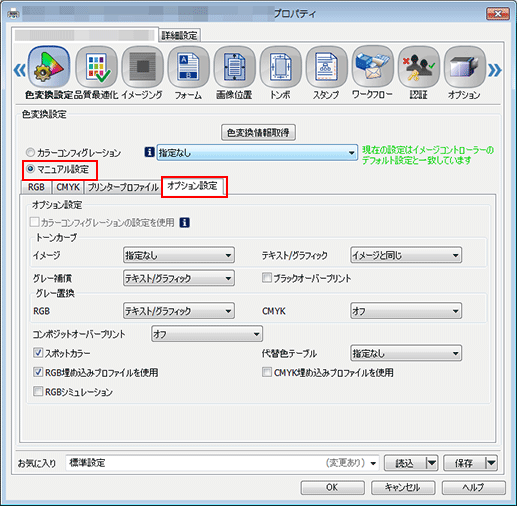Switch to the RGB tab

click(36, 187)
